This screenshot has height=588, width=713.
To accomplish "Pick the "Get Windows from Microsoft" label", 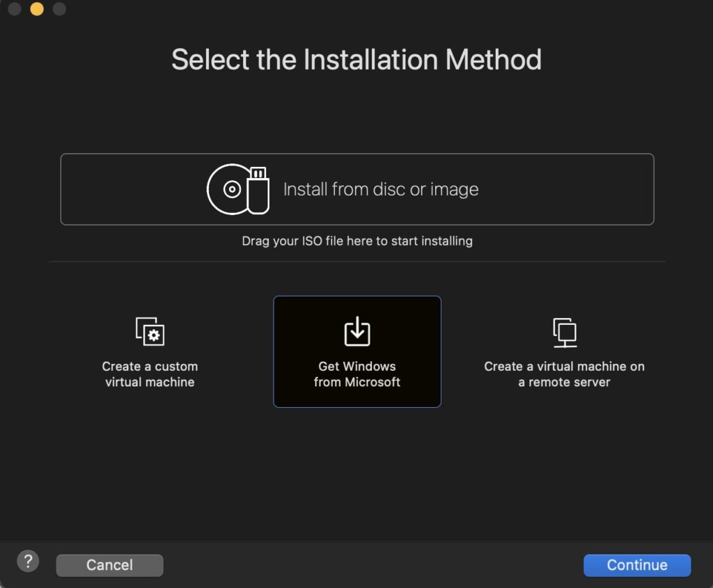I will tap(357, 374).
